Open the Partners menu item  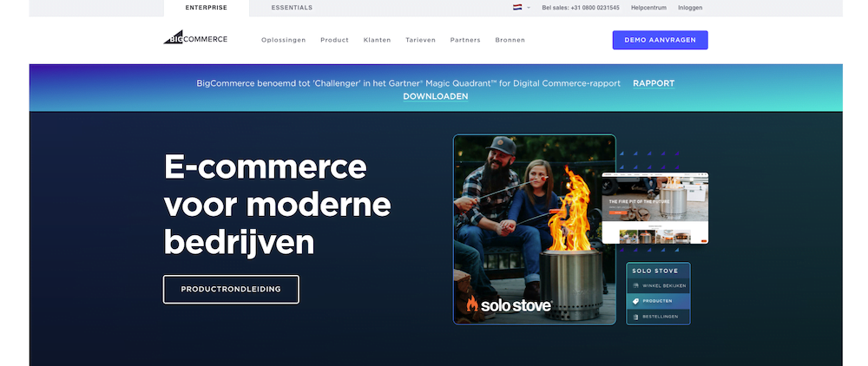(465, 40)
